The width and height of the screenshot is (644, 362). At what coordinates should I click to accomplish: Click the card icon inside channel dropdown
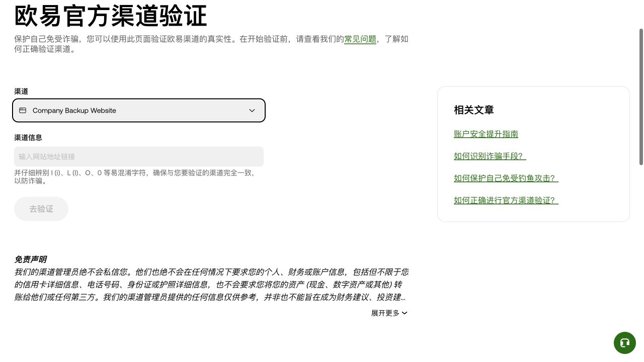coord(23,110)
